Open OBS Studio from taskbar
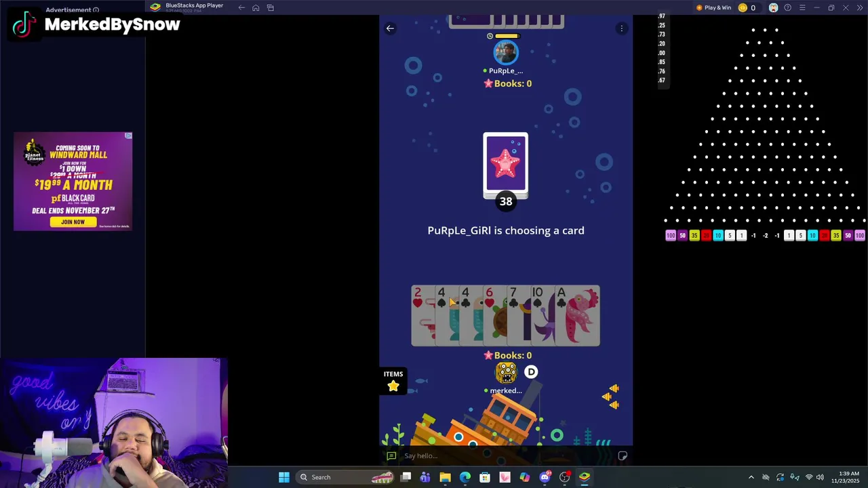The image size is (868, 488). [x=564, y=477]
